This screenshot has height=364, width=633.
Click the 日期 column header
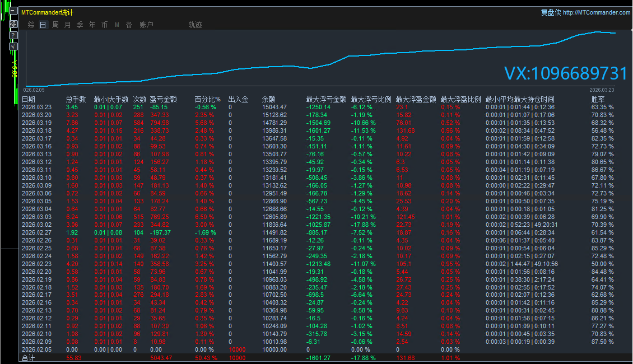pyautogui.click(x=28, y=99)
